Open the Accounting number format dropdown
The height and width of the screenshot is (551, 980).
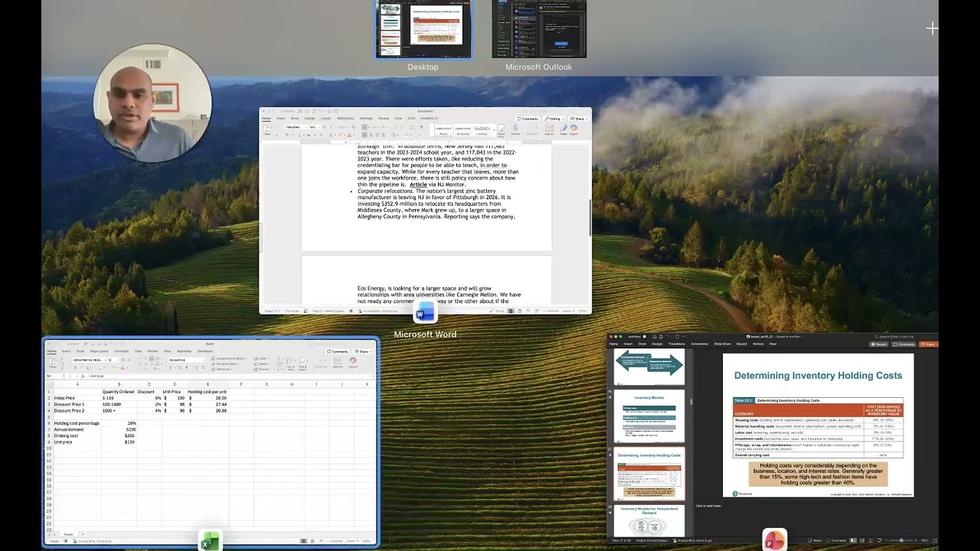204,360
